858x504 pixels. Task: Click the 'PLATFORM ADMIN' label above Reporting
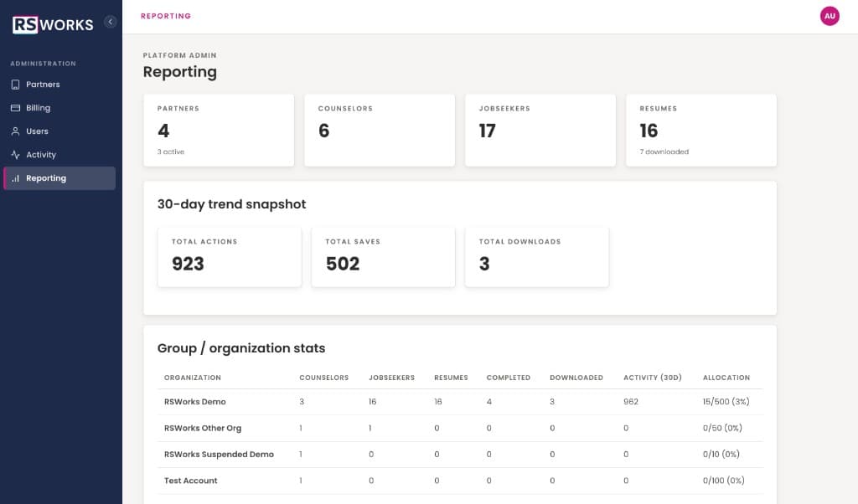pyautogui.click(x=180, y=55)
